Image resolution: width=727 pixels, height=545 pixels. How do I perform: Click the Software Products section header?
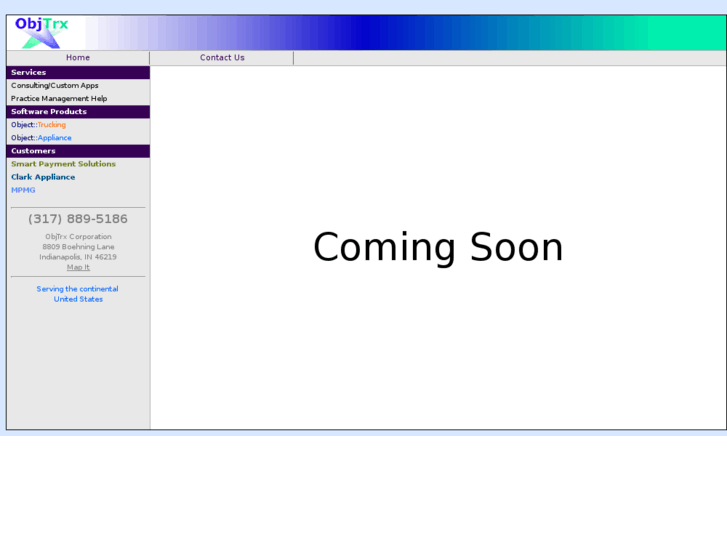point(78,112)
